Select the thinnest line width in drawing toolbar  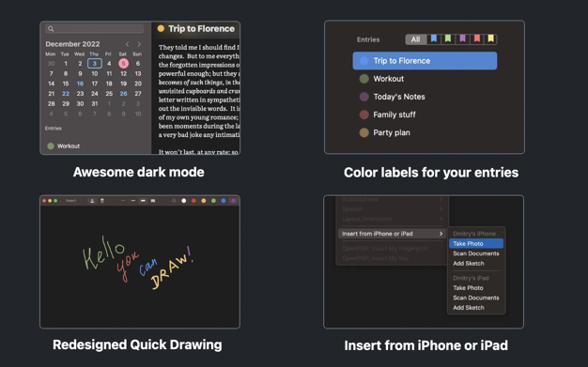pyautogui.click(x=123, y=201)
